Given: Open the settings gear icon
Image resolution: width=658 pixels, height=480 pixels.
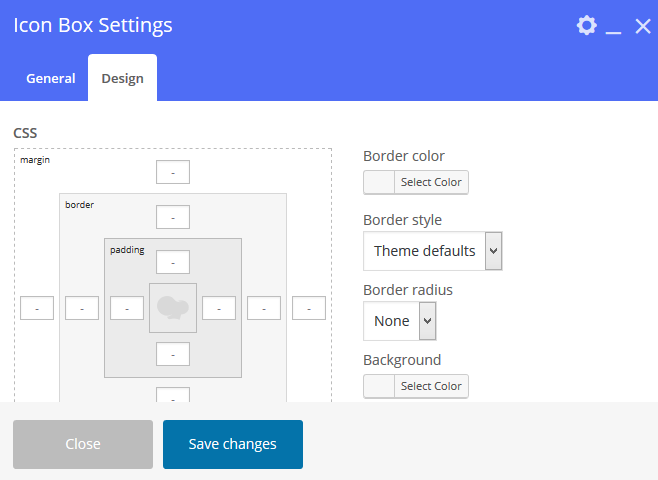Looking at the screenshot, I should coord(587,26).
